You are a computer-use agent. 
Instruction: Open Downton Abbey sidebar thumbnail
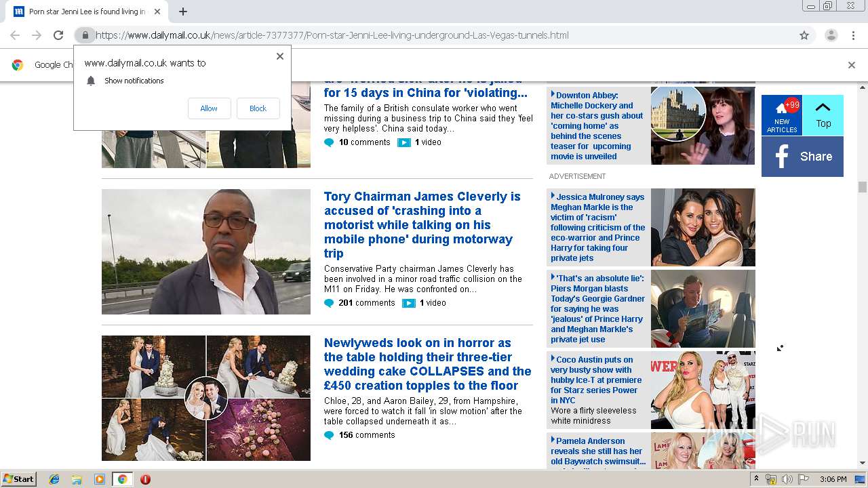coord(703,125)
